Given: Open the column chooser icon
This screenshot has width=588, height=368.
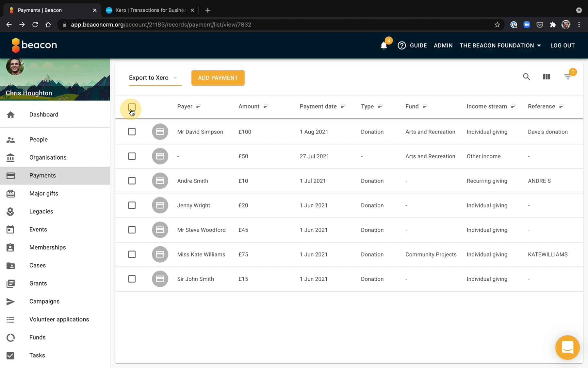Looking at the screenshot, I should point(547,77).
